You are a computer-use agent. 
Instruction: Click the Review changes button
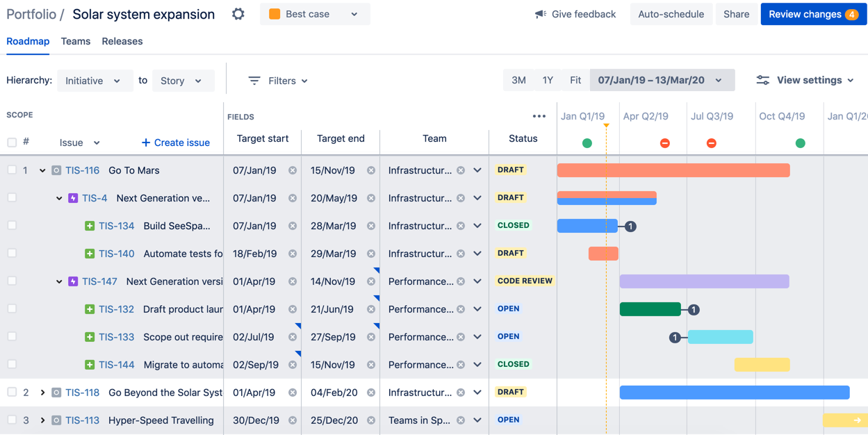813,14
